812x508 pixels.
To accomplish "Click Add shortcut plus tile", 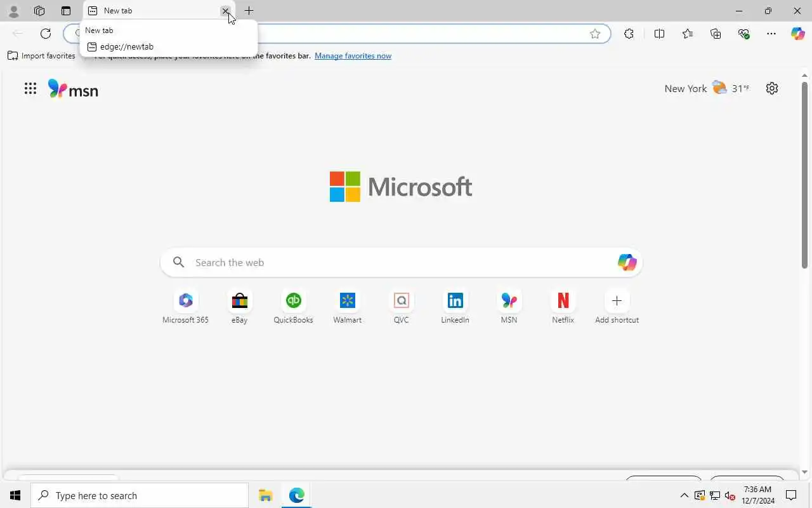I will click(x=617, y=307).
